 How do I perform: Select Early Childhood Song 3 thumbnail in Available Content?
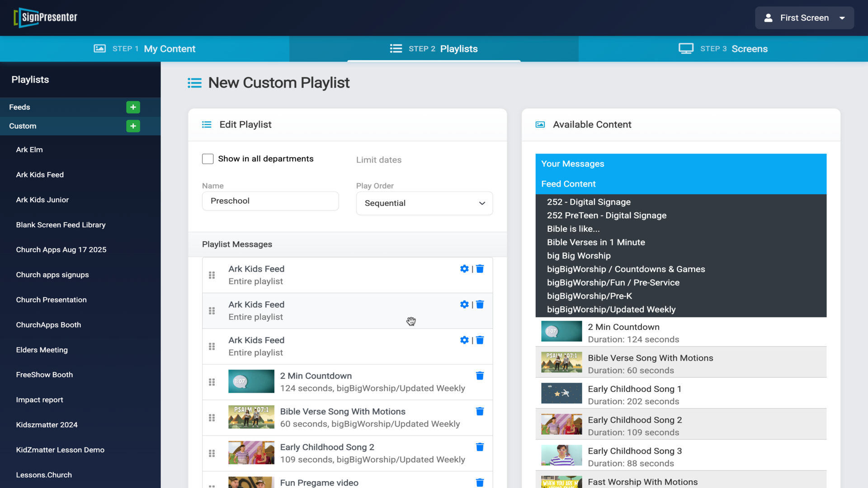click(561, 455)
